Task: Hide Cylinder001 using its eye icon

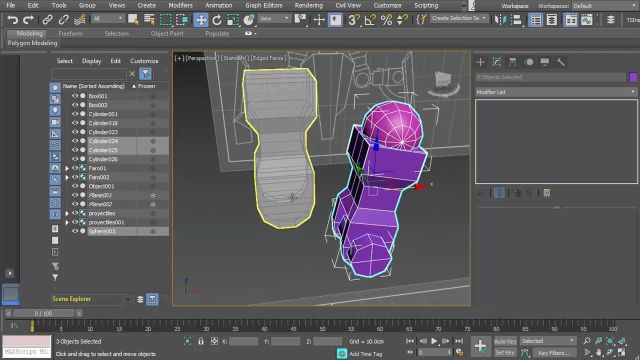Action: pyautogui.click(x=75, y=114)
